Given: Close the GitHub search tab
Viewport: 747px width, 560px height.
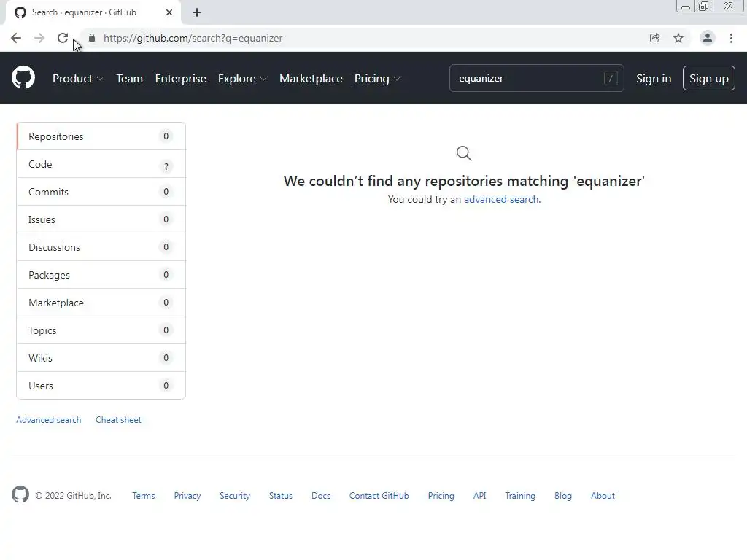Looking at the screenshot, I should click(x=169, y=12).
